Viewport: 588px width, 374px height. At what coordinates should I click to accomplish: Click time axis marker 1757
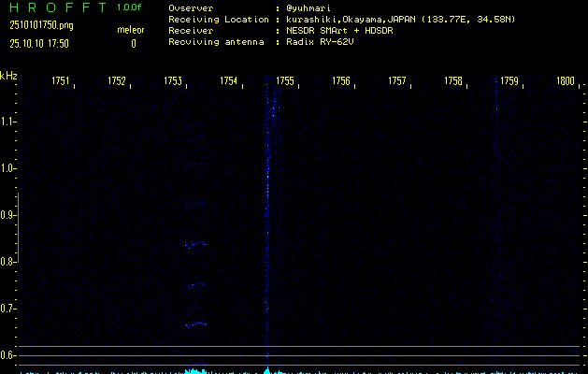[x=397, y=80]
